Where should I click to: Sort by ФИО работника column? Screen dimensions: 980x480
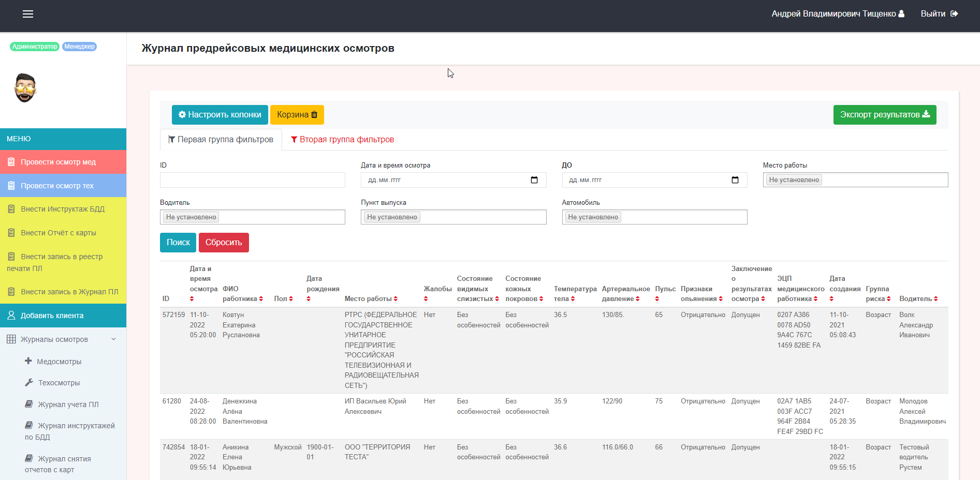click(x=261, y=299)
